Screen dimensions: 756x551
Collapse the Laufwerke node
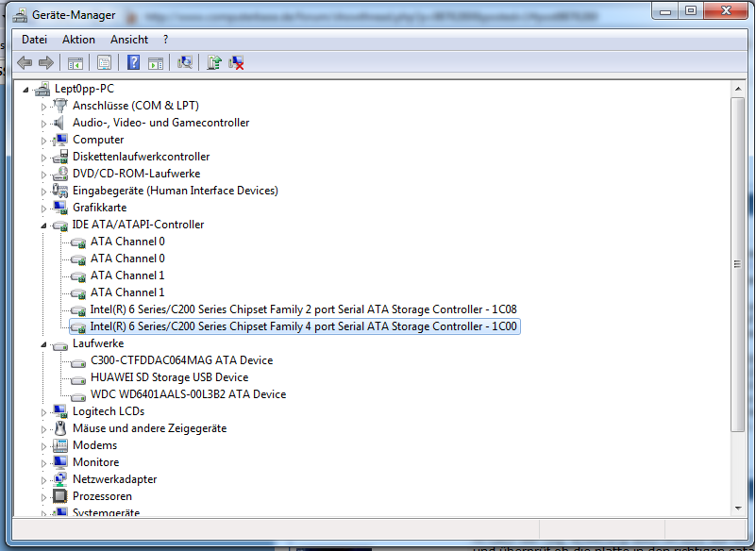pos(43,344)
